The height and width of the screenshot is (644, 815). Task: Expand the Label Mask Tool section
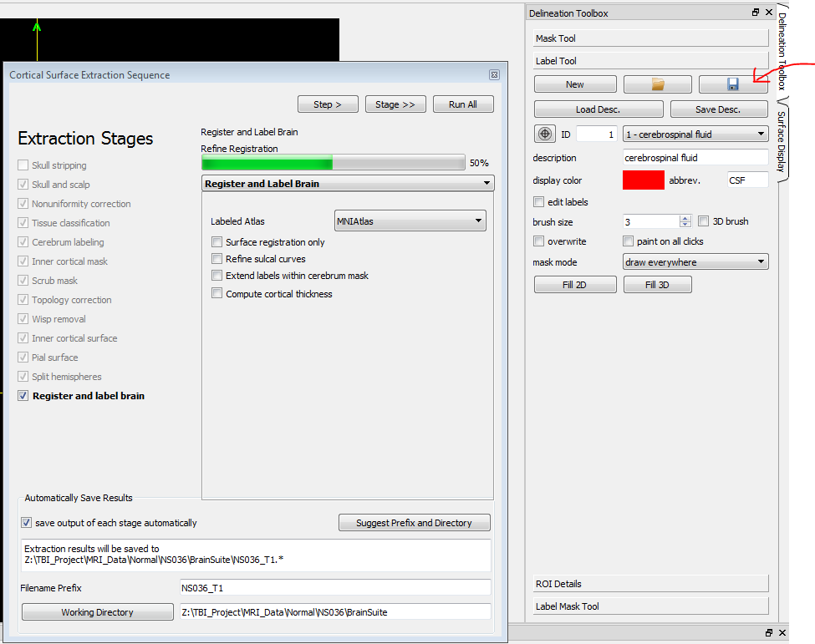click(x=651, y=606)
